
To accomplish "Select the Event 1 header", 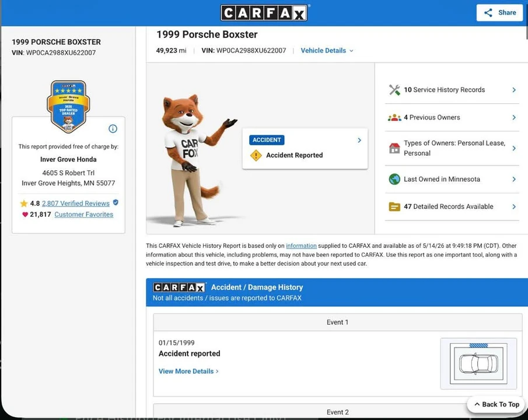I will 337,323.
